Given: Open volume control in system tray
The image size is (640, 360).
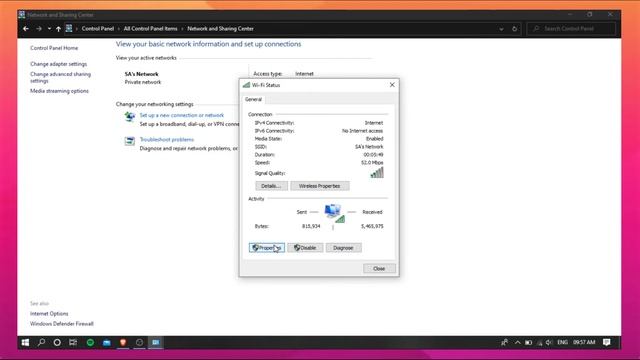Looking at the screenshot, I should (x=549, y=342).
